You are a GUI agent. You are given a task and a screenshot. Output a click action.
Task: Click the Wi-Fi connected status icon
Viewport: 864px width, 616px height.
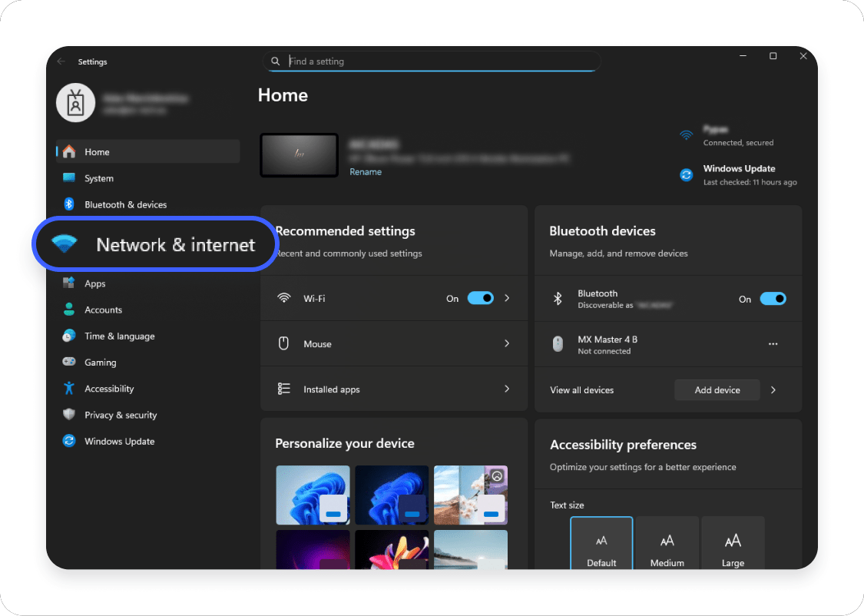[x=686, y=135]
